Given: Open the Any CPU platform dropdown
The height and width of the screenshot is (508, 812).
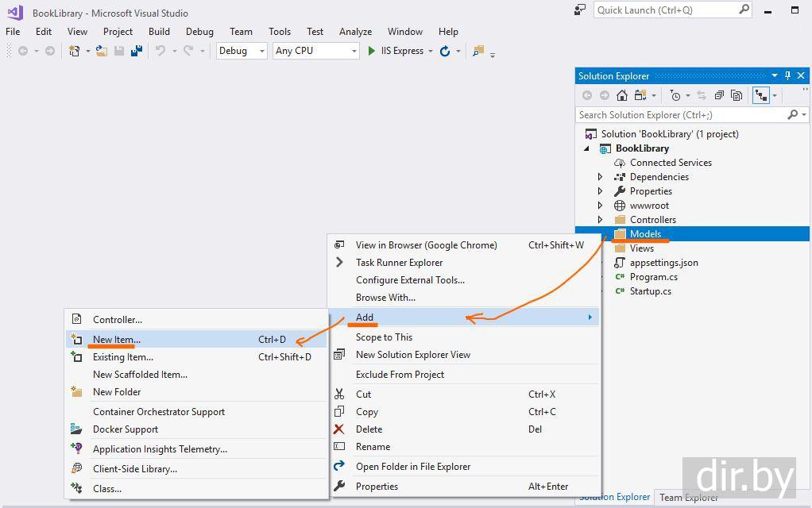Looking at the screenshot, I should [316, 51].
